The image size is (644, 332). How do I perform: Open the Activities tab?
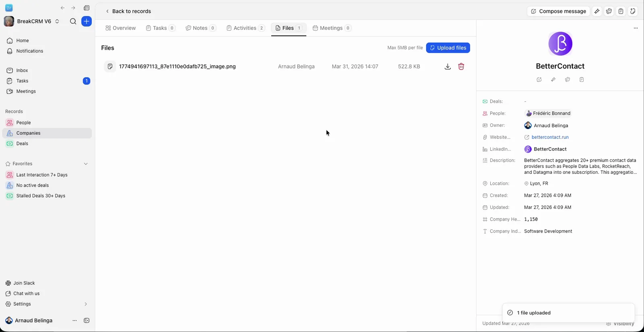click(246, 28)
